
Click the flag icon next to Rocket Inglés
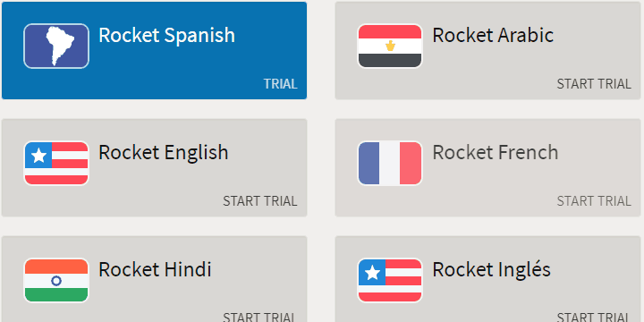(x=390, y=281)
